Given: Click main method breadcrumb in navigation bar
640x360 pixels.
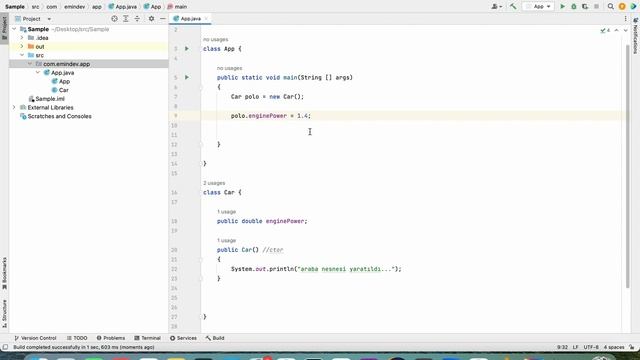Looking at the screenshot, I should click(177, 7).
